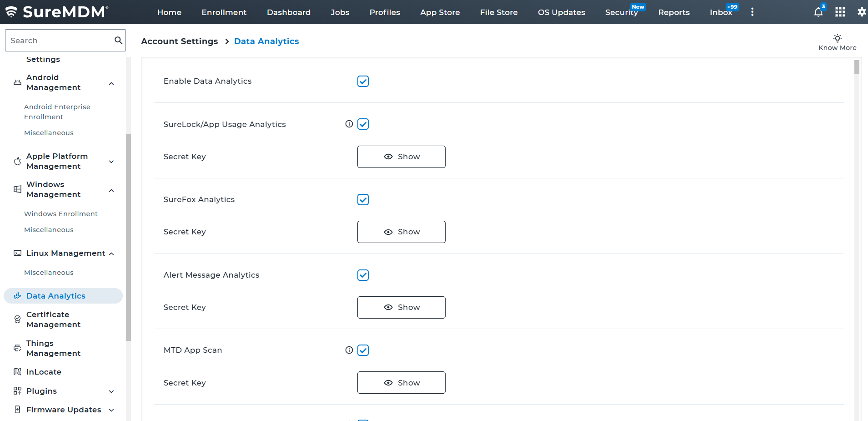This screenshot has height=421, width=868.
Task: Open InLocate in the sidebar
Action: click(44, 372)
